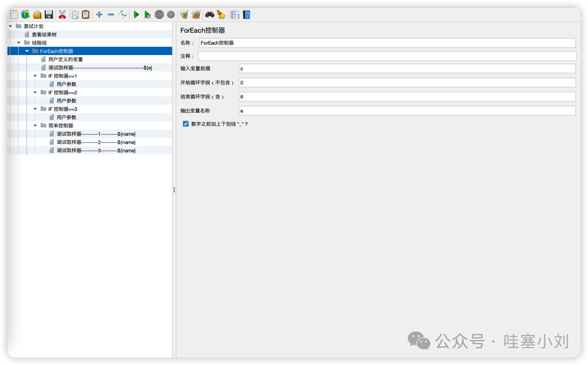588x365 pixels.
Task: Select the ForEach控制器 tree row
Action: pos(90,51)
